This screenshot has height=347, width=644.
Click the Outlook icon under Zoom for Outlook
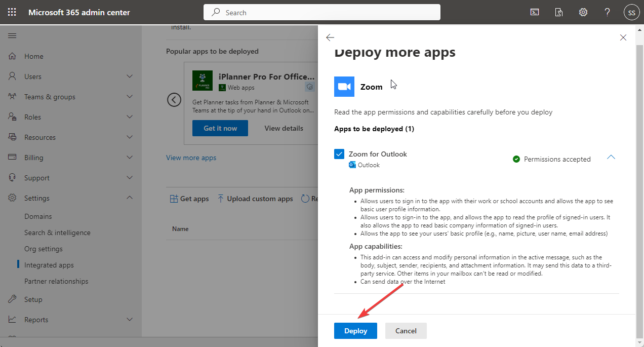(x=352, y=165)
